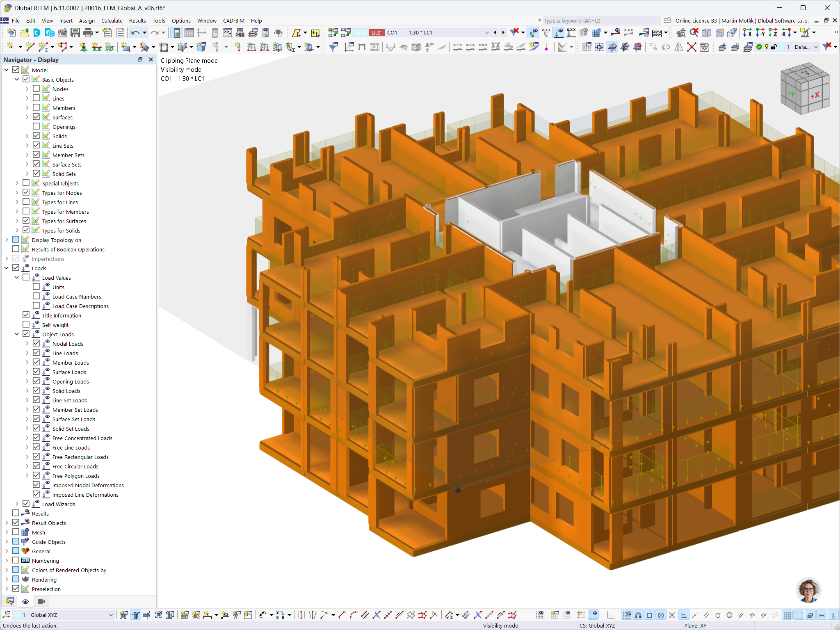Select the mirror objects tool

(x=679, y=47)
